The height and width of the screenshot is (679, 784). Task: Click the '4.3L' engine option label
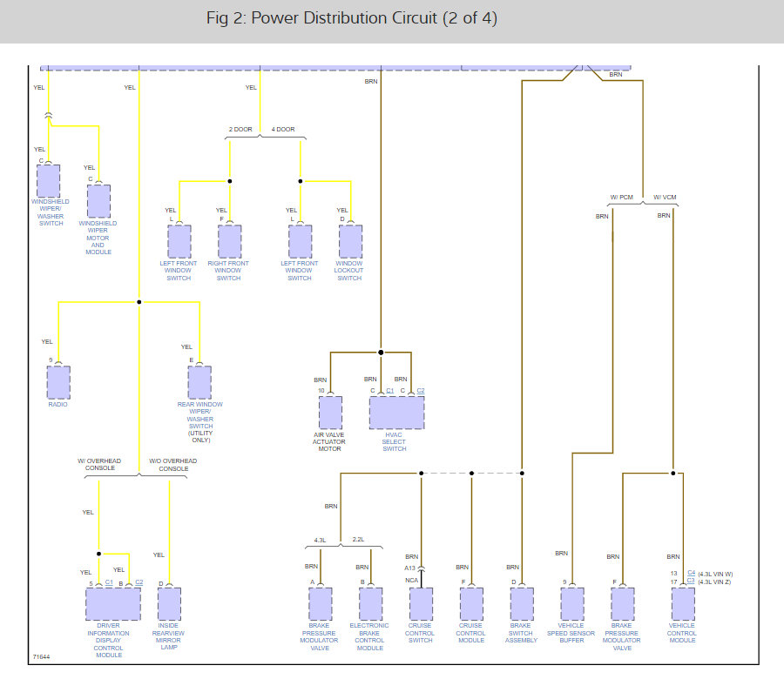(320, 540)
